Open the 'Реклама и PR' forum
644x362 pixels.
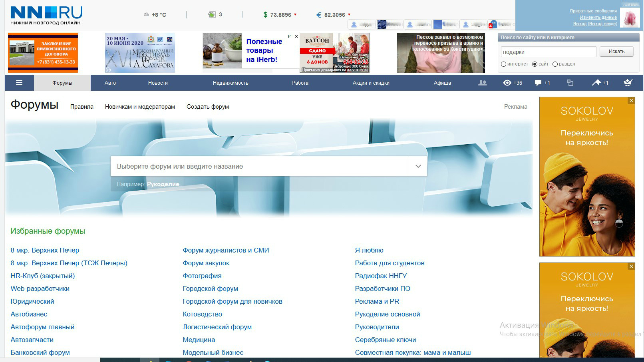[x=377, y=301]
